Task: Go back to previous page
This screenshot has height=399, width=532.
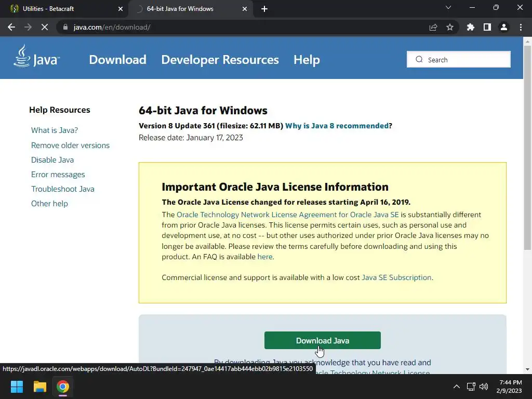Action: pos(11,27)
